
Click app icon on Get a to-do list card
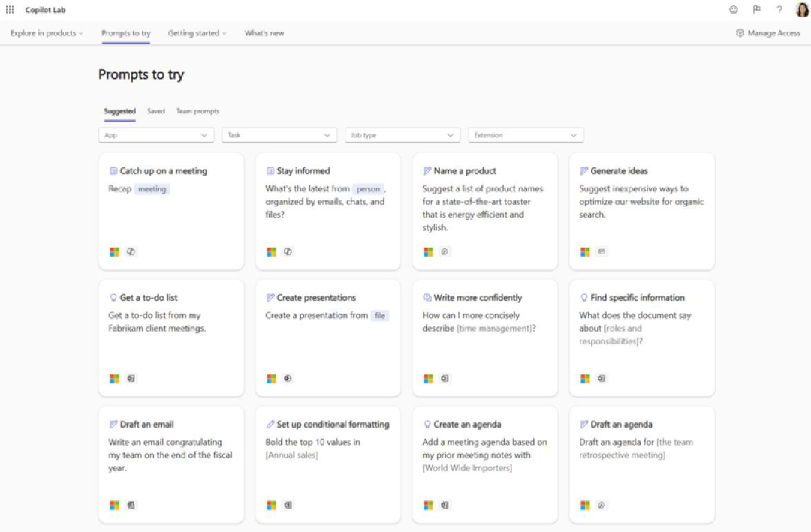pyautogui.click(x=131, y=378)
